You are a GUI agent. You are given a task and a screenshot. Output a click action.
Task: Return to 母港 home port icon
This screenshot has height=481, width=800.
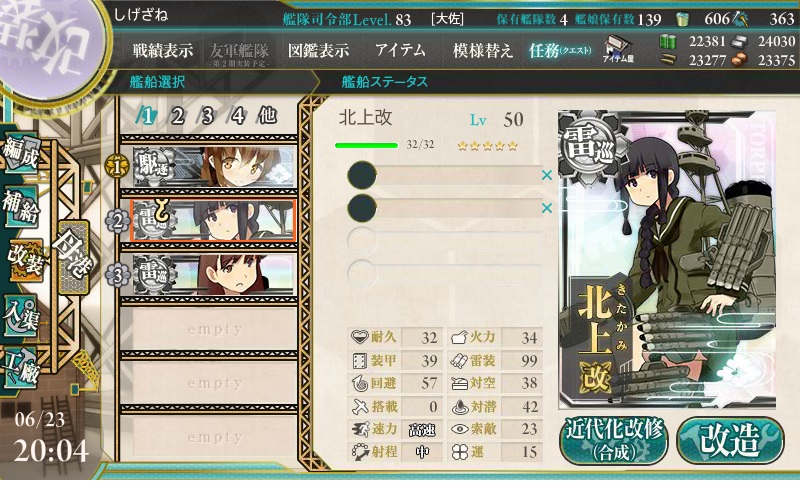74,257
